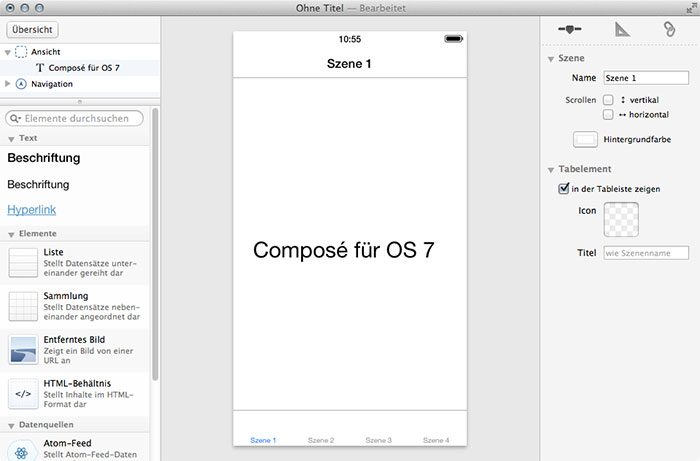Select the HTML-Behältnis element name

pos(77,383)
